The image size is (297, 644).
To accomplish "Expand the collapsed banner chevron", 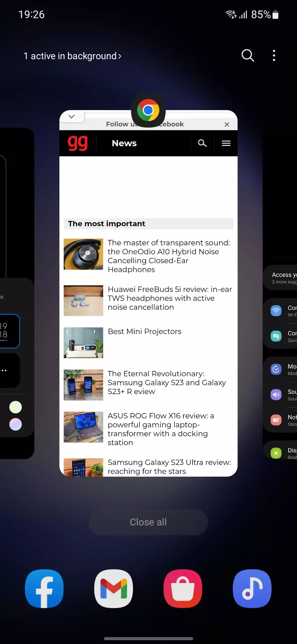I will coord(72,117).
